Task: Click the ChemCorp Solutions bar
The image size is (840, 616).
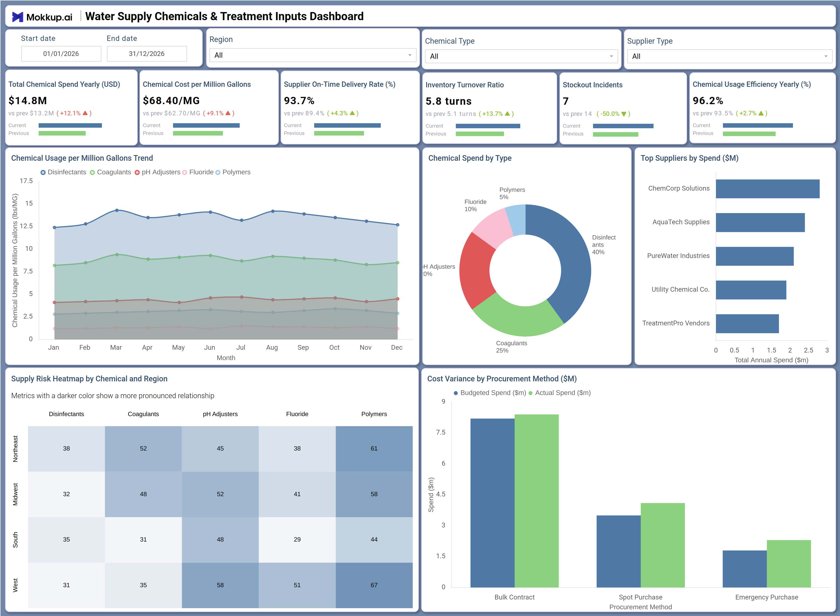Action: click(767, 189)
